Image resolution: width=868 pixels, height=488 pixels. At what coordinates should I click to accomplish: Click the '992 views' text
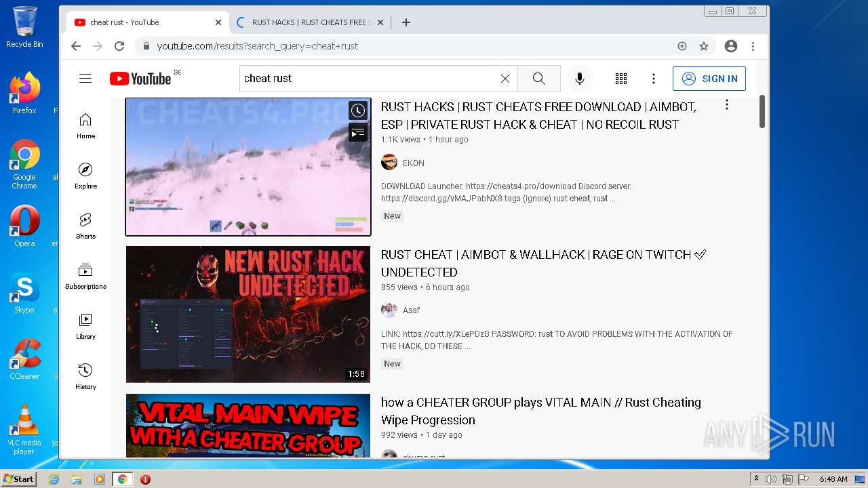click(399, 435)
